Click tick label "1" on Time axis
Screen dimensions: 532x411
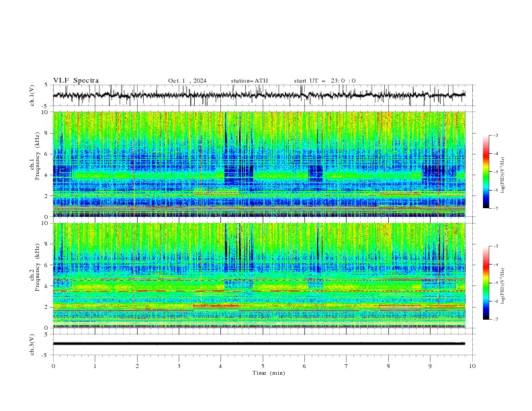95,366
